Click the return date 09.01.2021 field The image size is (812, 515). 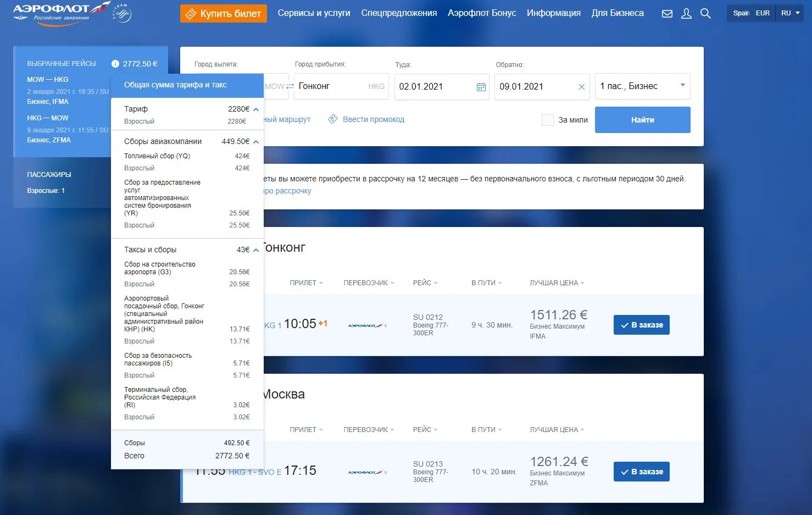(x=542, y=87)
